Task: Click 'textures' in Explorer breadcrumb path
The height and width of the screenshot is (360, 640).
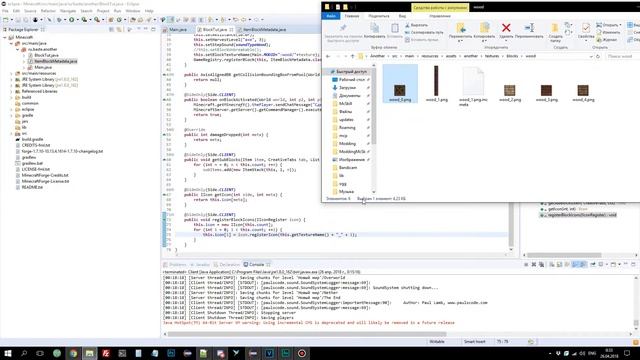Action: coord(492,56)
